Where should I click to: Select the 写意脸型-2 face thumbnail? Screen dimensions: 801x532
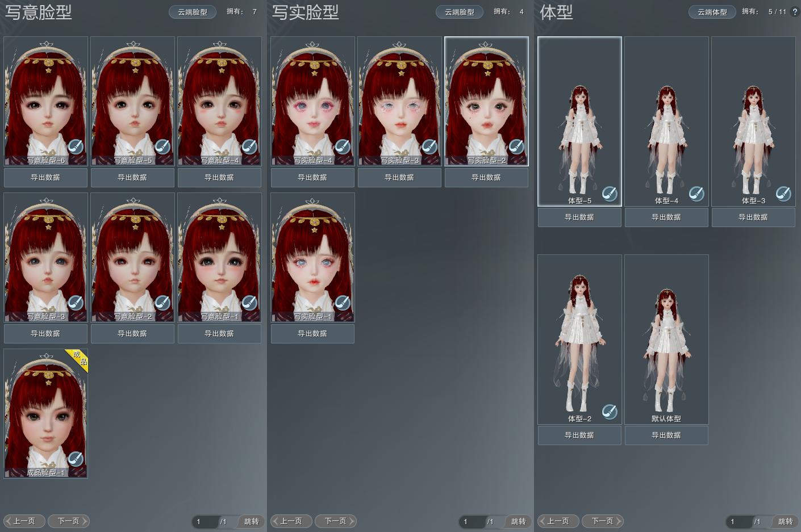click(132, 257)
